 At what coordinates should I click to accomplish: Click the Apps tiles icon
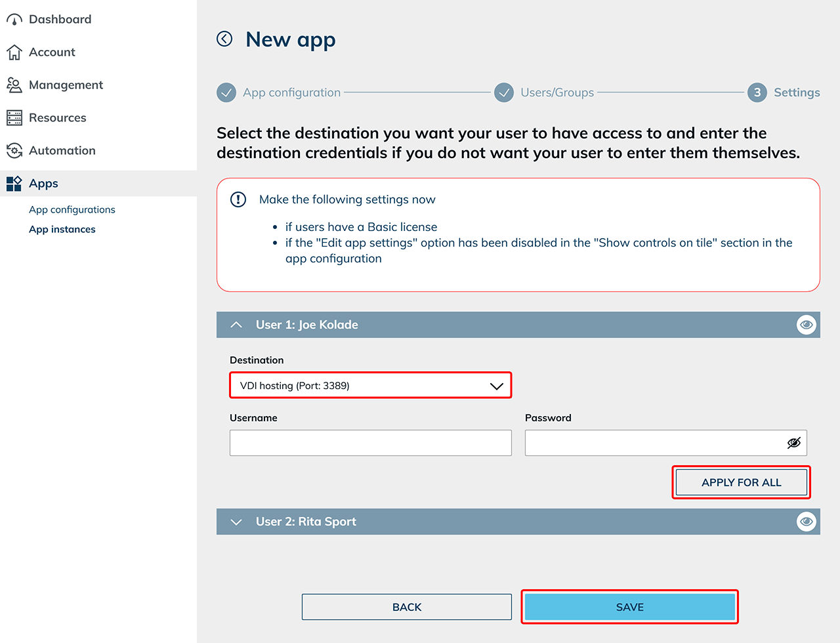click(x=14, y=184)
